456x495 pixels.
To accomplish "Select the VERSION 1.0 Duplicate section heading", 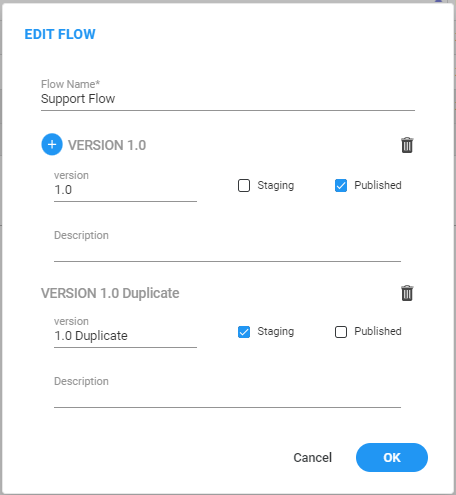I will [110, 293].
